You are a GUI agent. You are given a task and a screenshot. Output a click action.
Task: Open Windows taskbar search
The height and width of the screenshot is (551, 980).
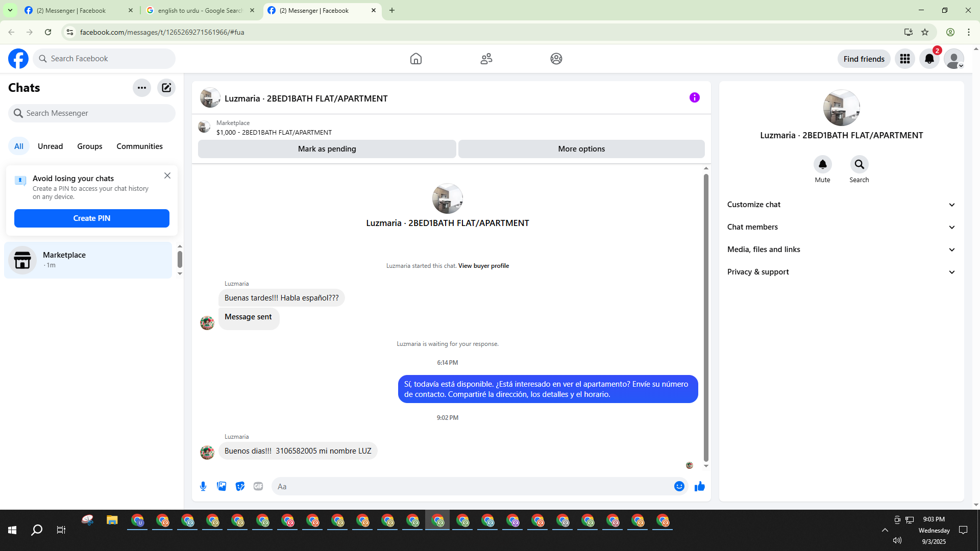pos(37,530)
